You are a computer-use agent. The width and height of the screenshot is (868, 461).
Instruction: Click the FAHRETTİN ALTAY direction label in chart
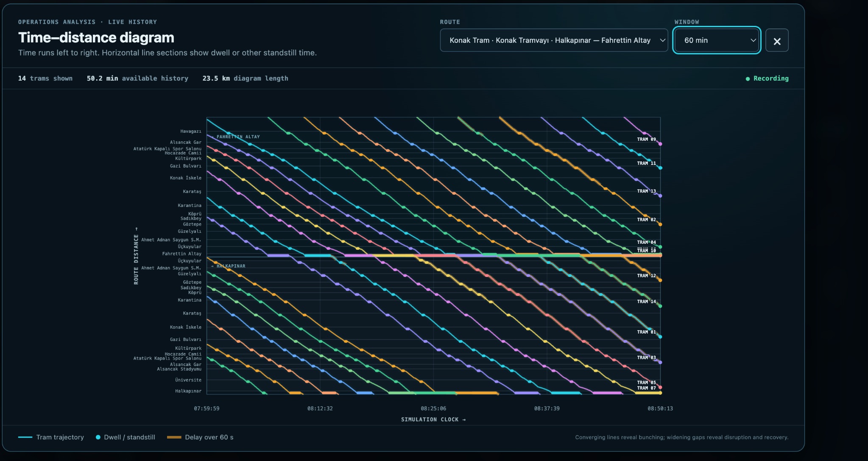pos(238,137)
